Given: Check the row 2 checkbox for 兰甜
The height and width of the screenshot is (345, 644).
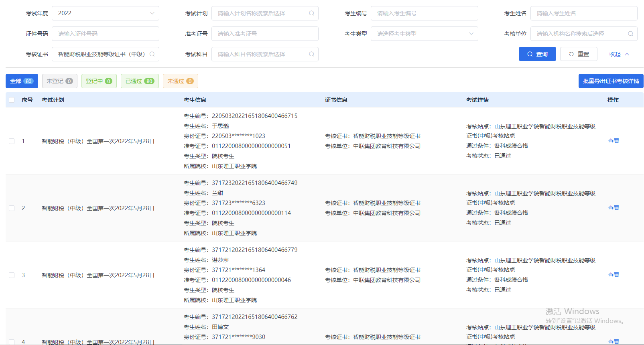Looking at the screenshot, I should point(12,208).
